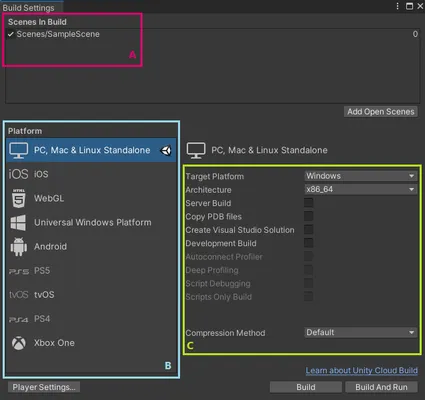Image resolution: width=425 pixels, height=400 pixels.
Task: Select PS5 in the Platform list
Action: click(x=91, y=271)
